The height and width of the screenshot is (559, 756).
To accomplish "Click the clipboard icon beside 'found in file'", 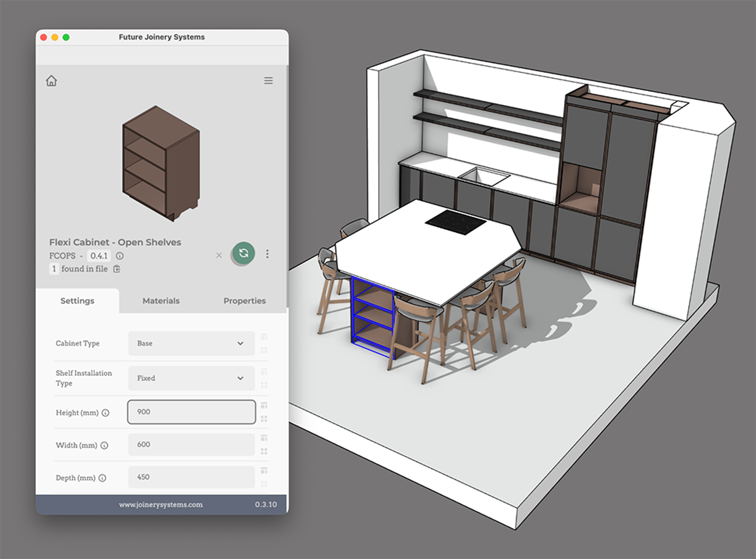I will 117,269.
